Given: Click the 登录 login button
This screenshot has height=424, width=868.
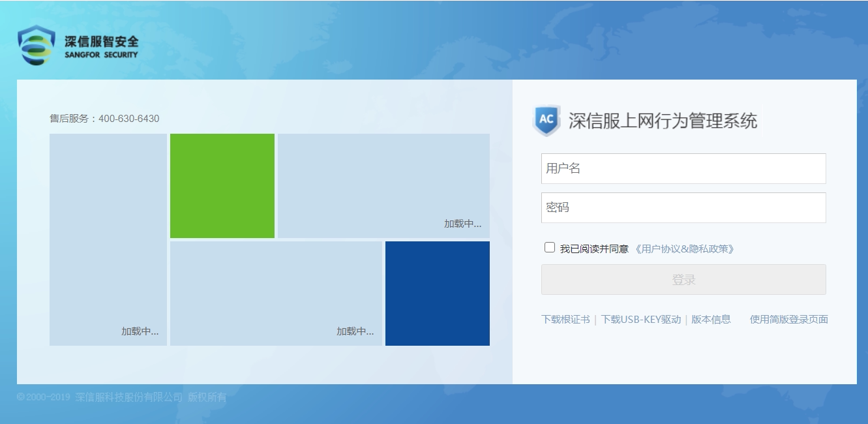Looking at the screenshot, I should pyautogui.click(x=683, y=279).
